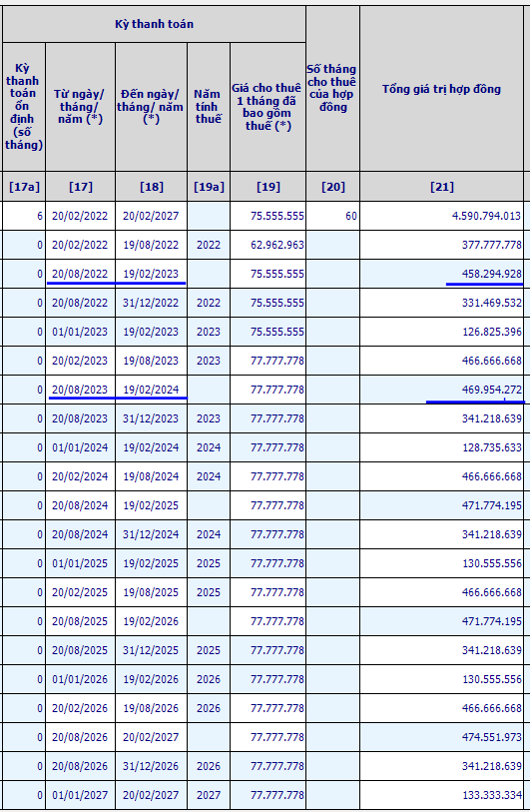The height and width of the screenshot is (812, 530).
Task: Select the column index header [19a]
Action: point(208,187)
